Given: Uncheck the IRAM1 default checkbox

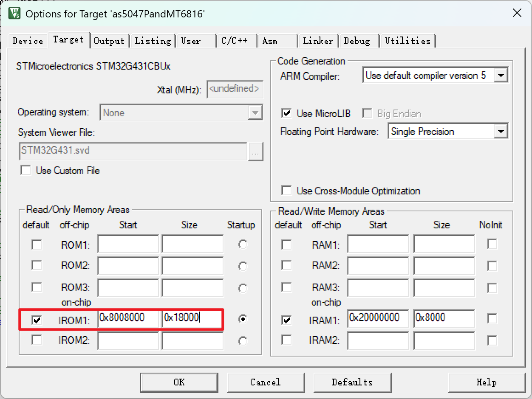Looking at the screenshot, I should click(x=287, y=320).
